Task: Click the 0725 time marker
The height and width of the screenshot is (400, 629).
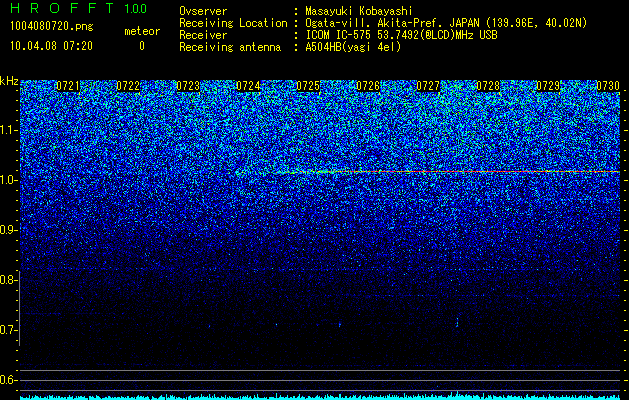Action: [308, 86]
